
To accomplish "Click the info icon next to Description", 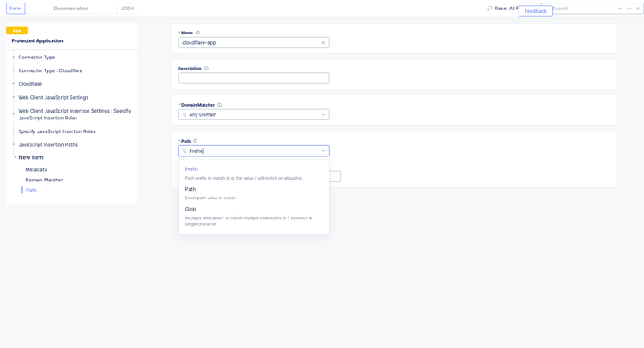I will click(206, 69).
